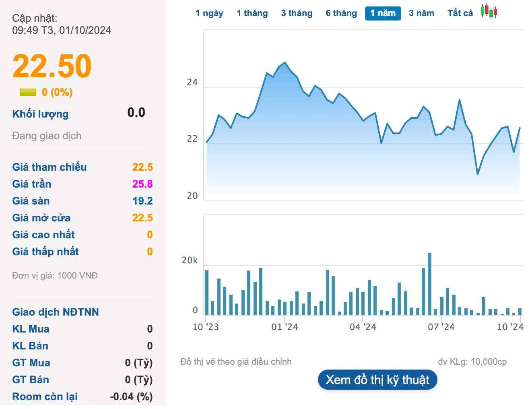Click the price chart peak near 01 '24
This screenshot has height=409, width=532.
(285, 63)
